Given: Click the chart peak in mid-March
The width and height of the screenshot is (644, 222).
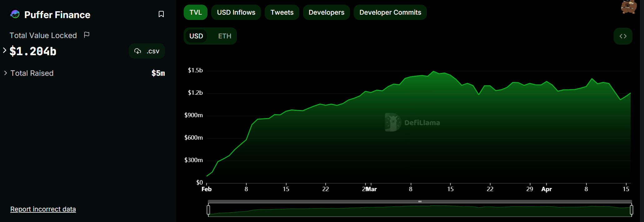Looking at the screenshot, I should (433, 71).
